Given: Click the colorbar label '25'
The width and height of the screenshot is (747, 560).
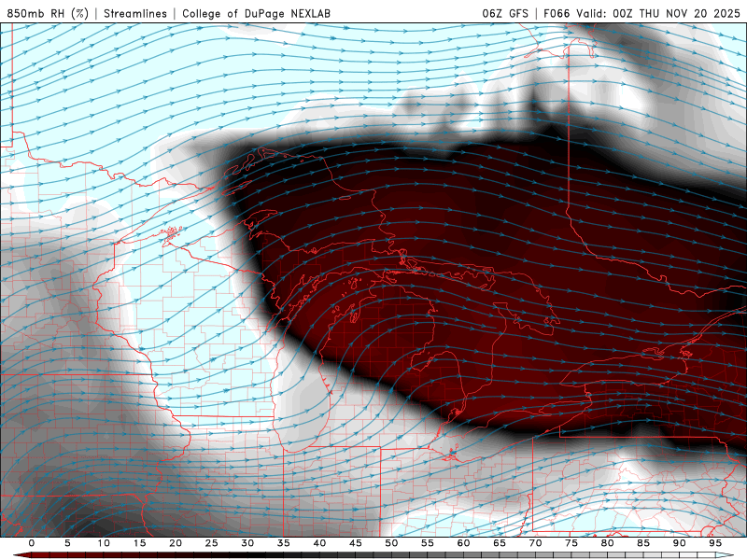Looking at the screenshot, I should coord(212,543).
